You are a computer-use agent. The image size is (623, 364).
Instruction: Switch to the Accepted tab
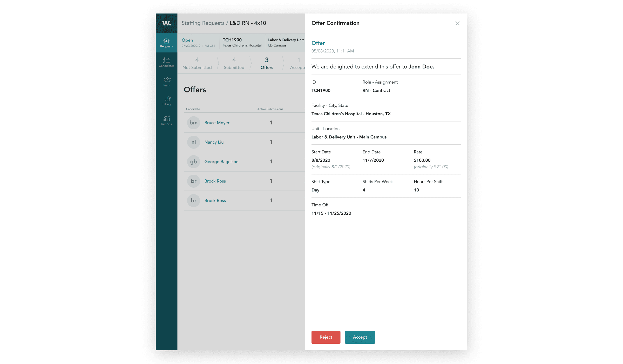tap(298, 64)
